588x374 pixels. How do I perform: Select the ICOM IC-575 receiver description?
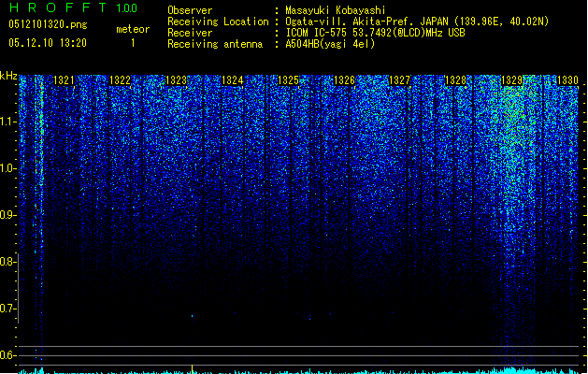[x=376, y=33]
